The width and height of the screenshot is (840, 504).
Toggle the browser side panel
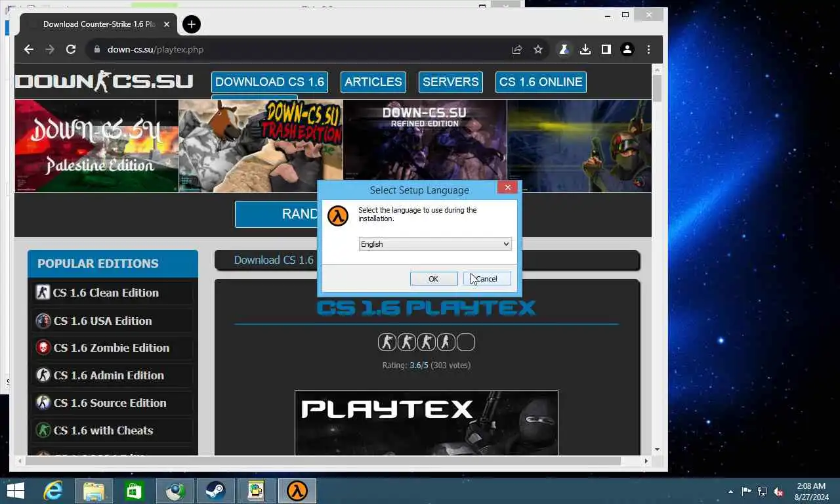tap(606, 49)
